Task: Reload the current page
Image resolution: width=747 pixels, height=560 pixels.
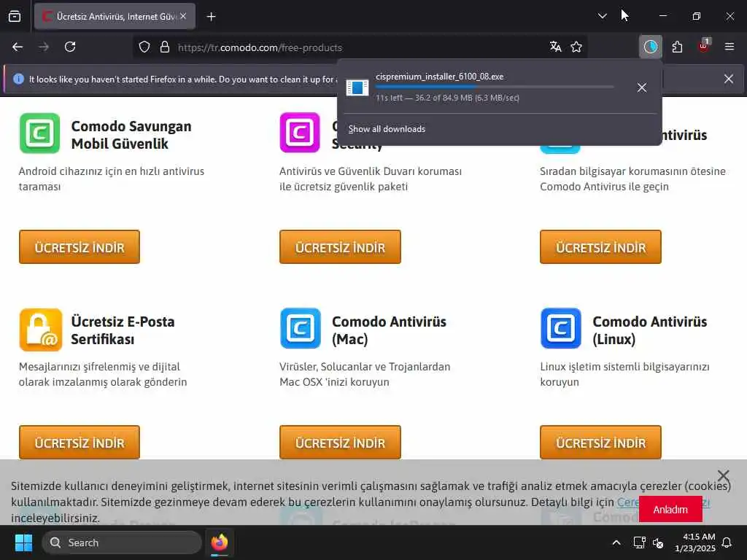Action: click(70, 47)
